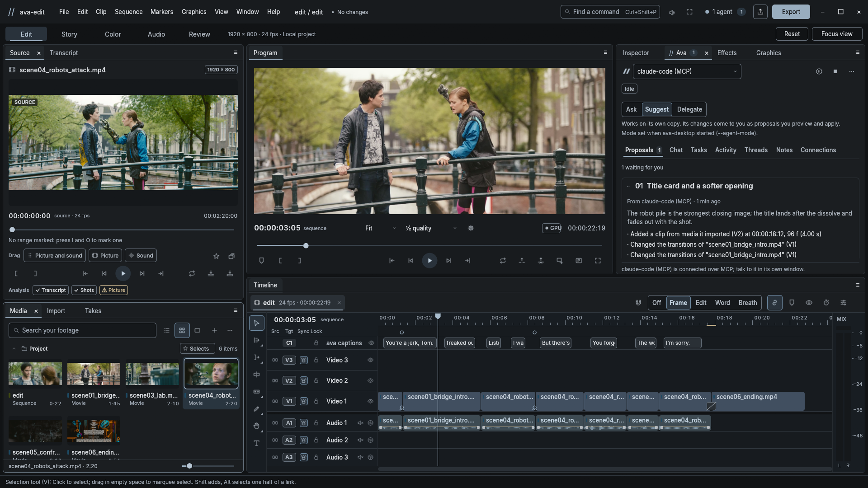Click the star favorite icon in Source panel
Screen dimensions: 868x488
(x=216, y=256)
